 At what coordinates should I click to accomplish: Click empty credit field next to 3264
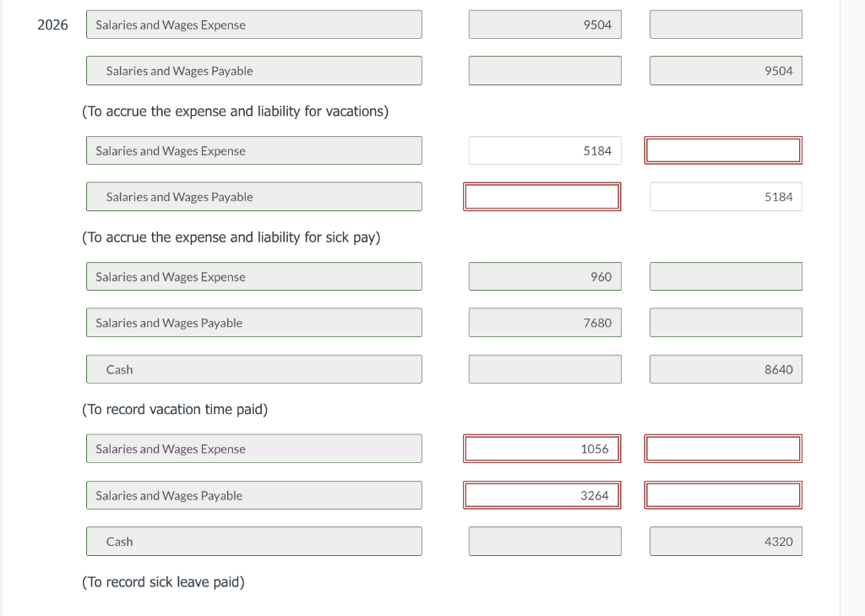(723, 495)
